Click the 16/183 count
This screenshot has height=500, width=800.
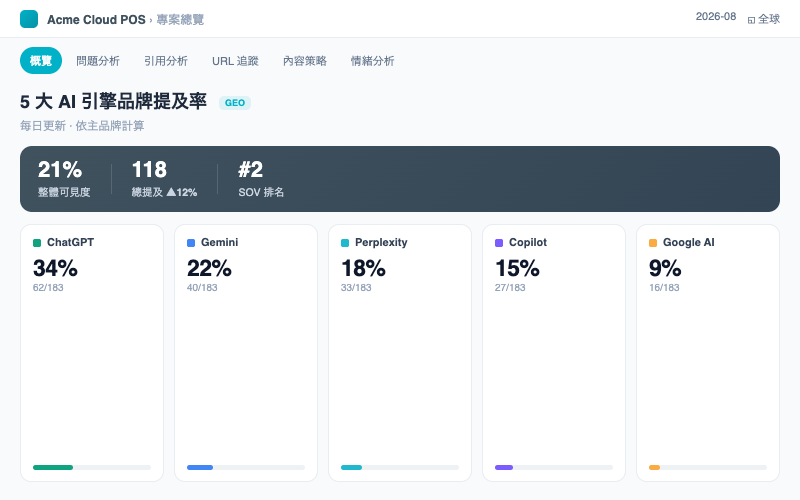(x=664, y=288)
